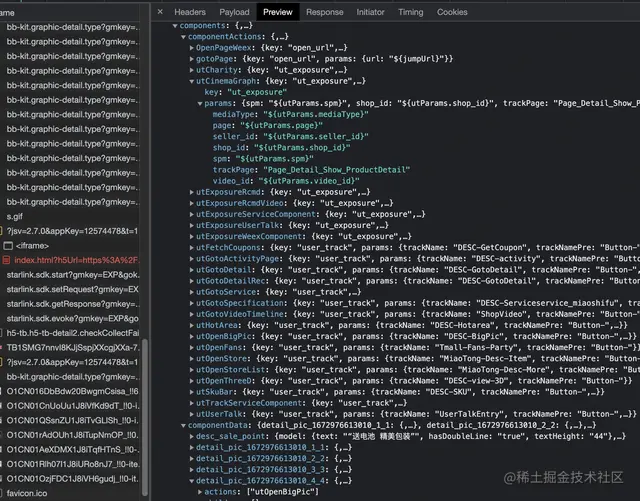Expand the utOpenStoreList entry

191,370
